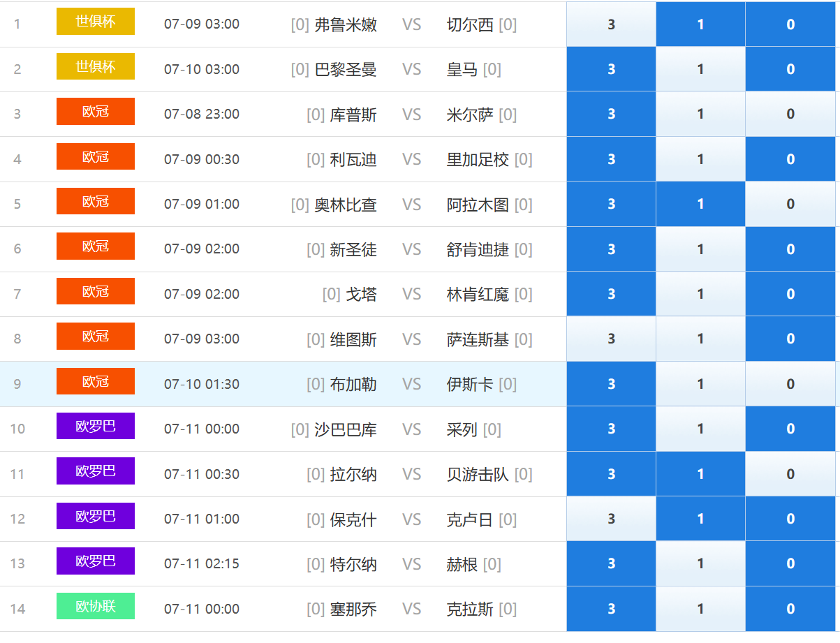Deselect result 0 for 保克什 vs 克卢日
Screen dimensions: 840x643
[790, 519]
